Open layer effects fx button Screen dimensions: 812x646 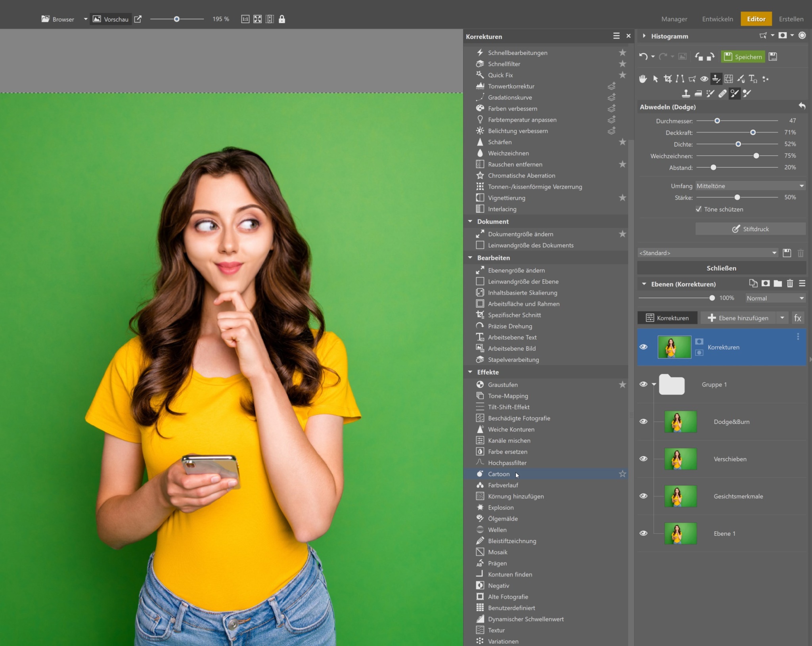point(798,318)
